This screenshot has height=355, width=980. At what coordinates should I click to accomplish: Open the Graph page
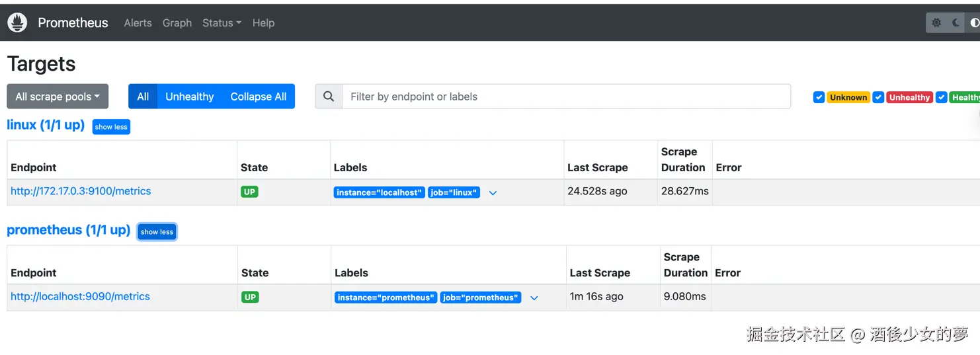177,22
